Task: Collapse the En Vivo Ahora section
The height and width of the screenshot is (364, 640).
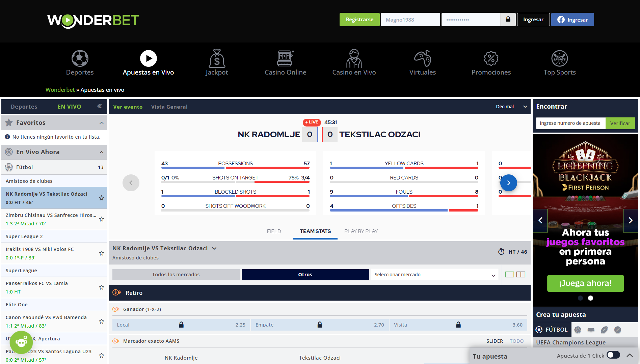Action: pos(102,152)
